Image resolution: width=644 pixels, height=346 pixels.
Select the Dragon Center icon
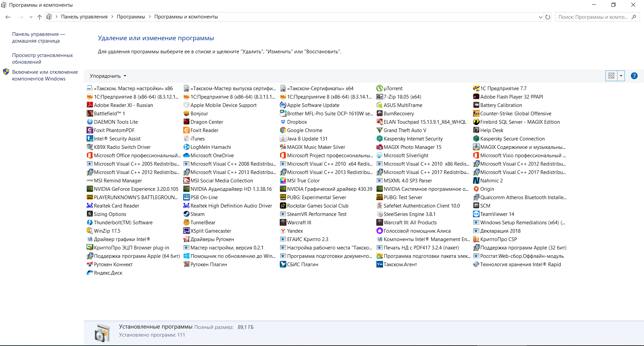tap(186, 122)
